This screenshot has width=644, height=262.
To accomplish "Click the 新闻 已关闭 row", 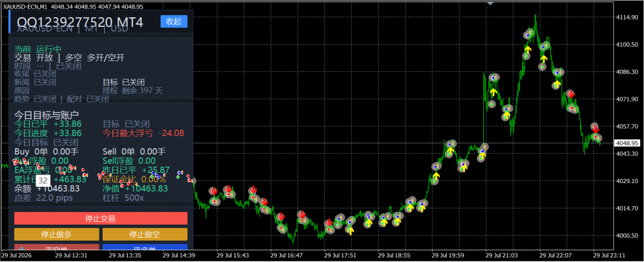I will pos(35,82).
